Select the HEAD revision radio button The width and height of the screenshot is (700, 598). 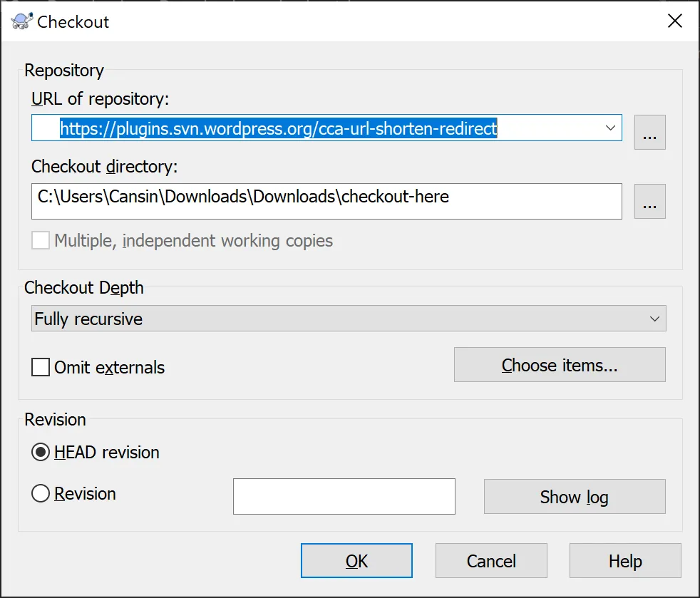[41, 453]
